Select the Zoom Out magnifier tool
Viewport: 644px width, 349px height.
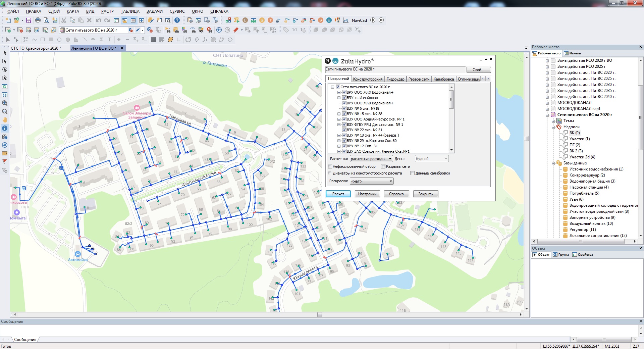[x=5, y=111]
